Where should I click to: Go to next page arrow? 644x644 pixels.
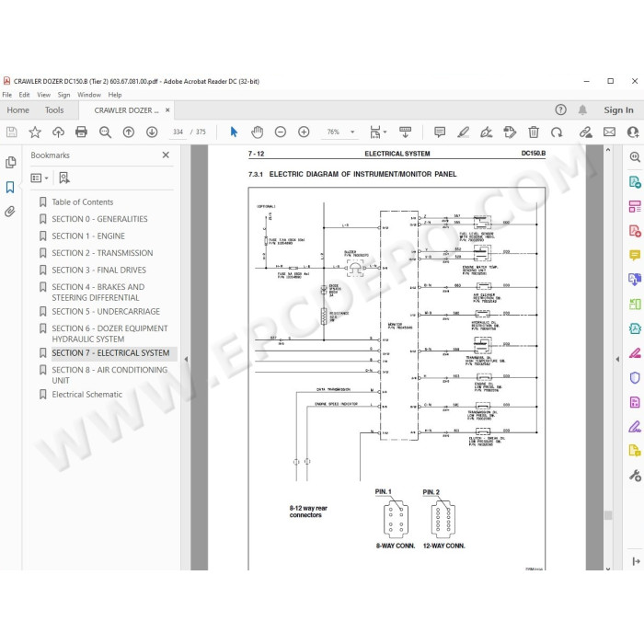click(x=152, y=132)
